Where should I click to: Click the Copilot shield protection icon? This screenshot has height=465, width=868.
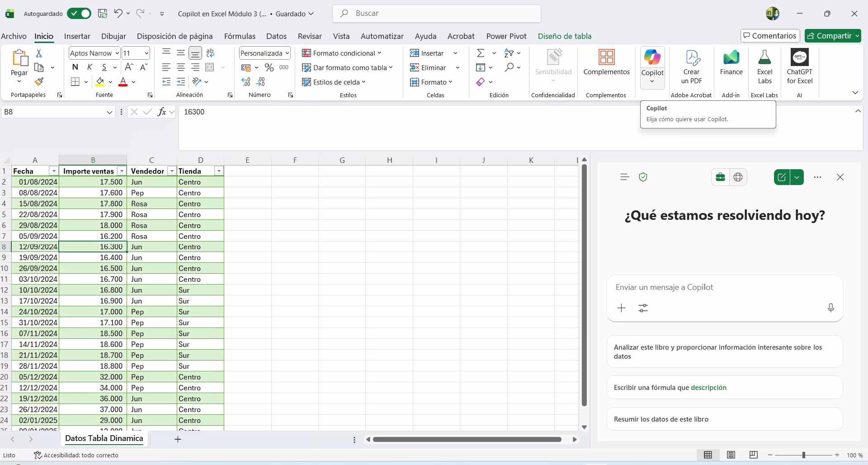tap(643, 177)
